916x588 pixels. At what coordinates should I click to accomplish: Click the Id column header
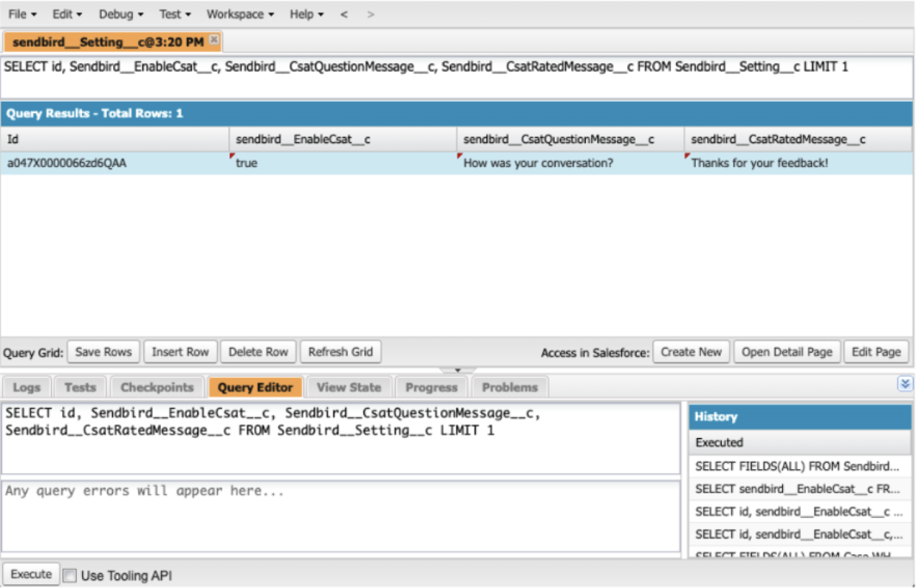[114, 139]
